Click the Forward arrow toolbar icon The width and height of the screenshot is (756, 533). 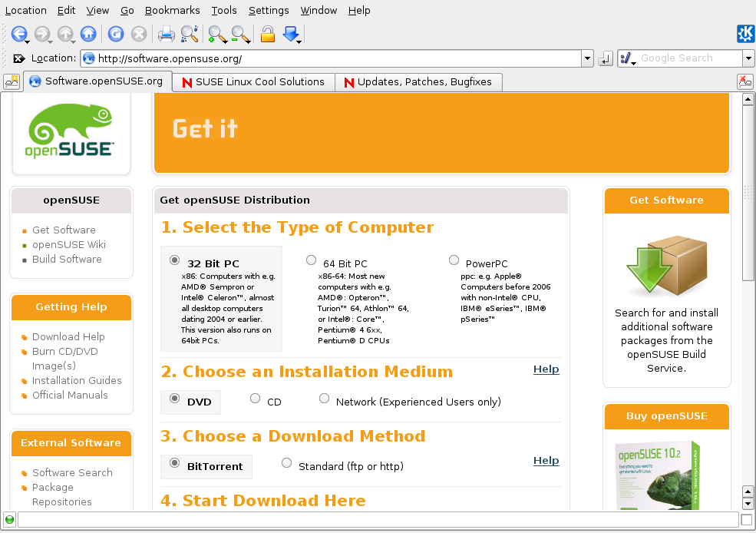point(41,34)
